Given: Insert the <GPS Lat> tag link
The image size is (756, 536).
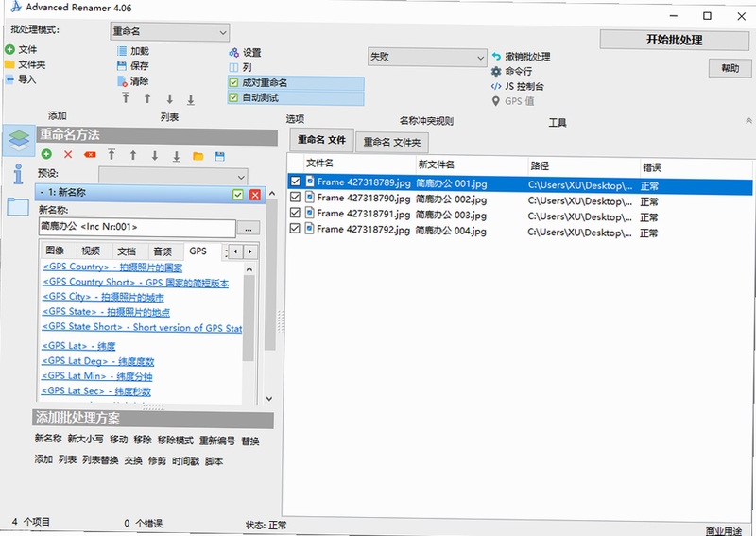Looking at the screenshot, I should [78, 346].
